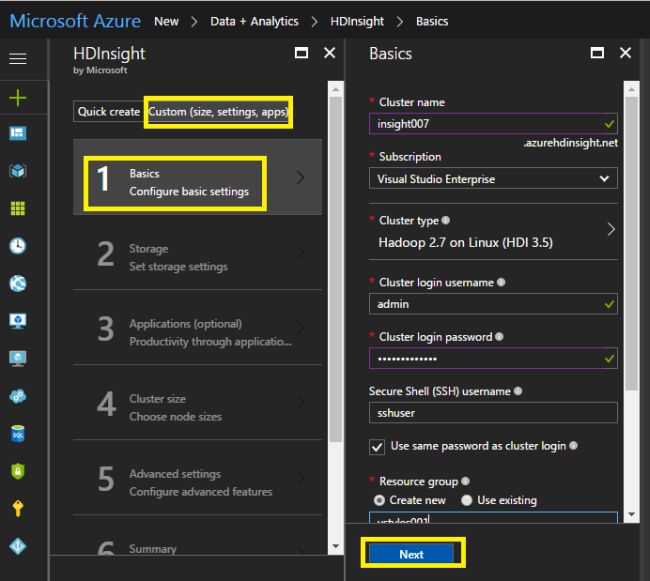Open the Cloud services icon in sidebar

pos(18,396)
